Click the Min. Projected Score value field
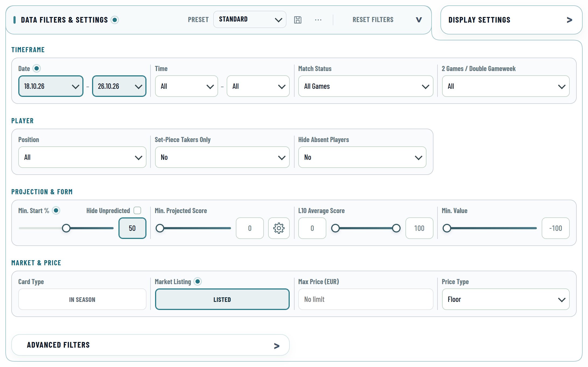The width and height of the screenshot is (588, 367). coord(250,228)
